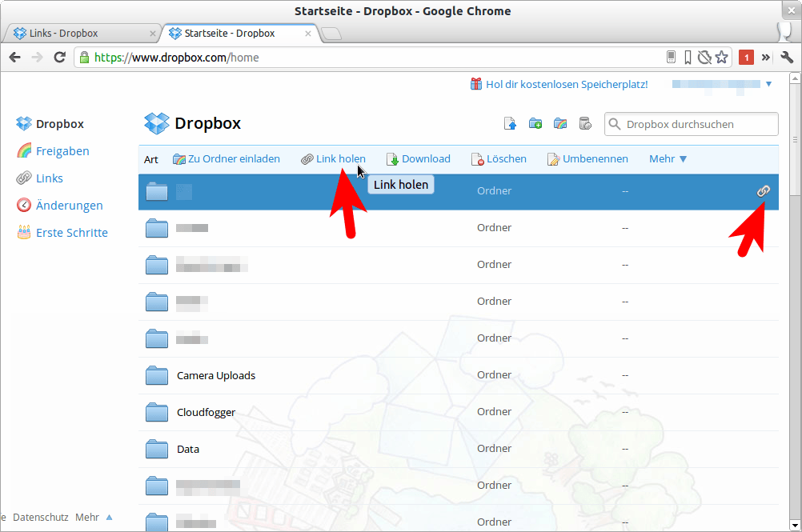
Task: Expand the Mehr dropdown in toolbar
Action: pos(668,159)
